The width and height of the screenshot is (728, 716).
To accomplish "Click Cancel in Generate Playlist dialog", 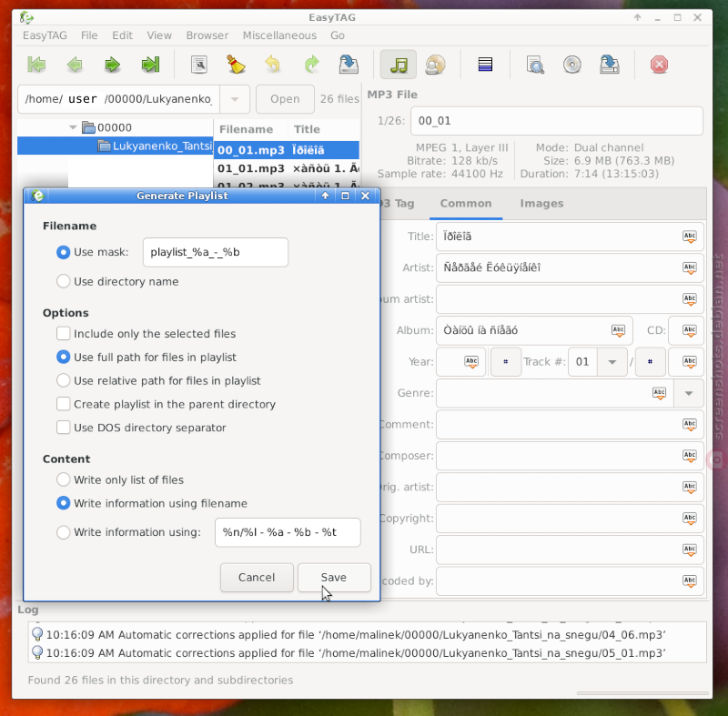I will (x=257, y=577).
